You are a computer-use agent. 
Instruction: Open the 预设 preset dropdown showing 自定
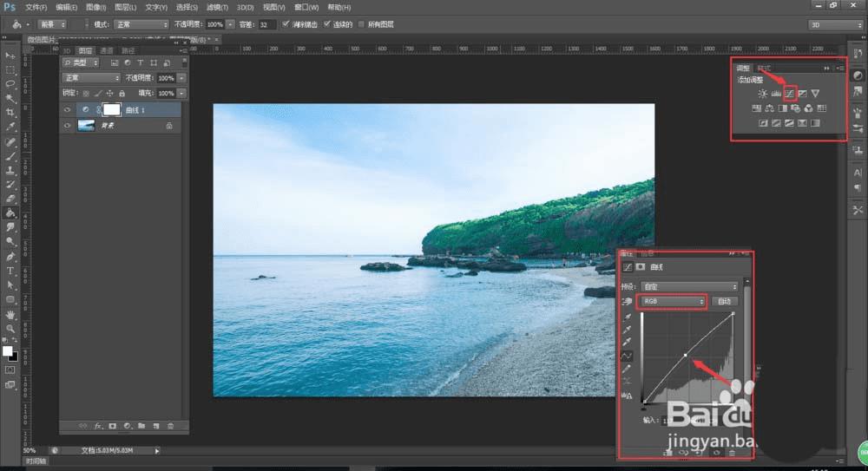pyautogui.click(x=689, y=285)
